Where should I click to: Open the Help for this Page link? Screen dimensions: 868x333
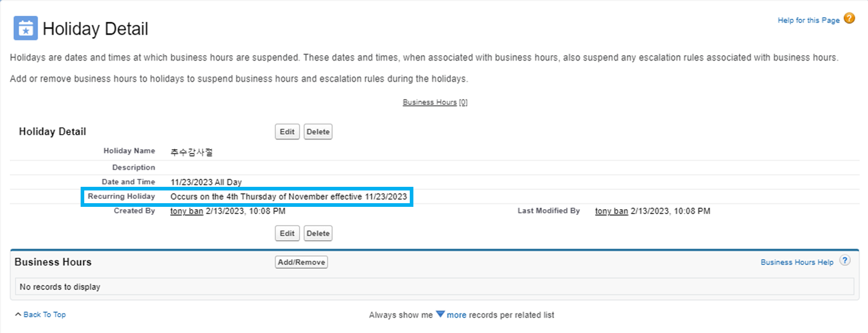click(809, 20)
